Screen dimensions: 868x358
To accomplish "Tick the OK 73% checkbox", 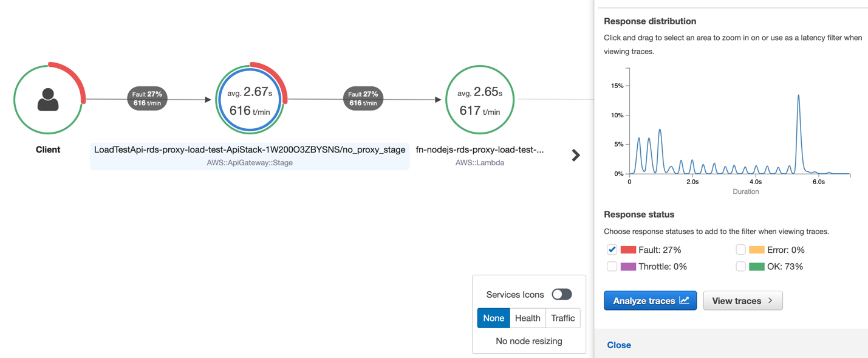I will pyautogui.click(x=740, y=266).
